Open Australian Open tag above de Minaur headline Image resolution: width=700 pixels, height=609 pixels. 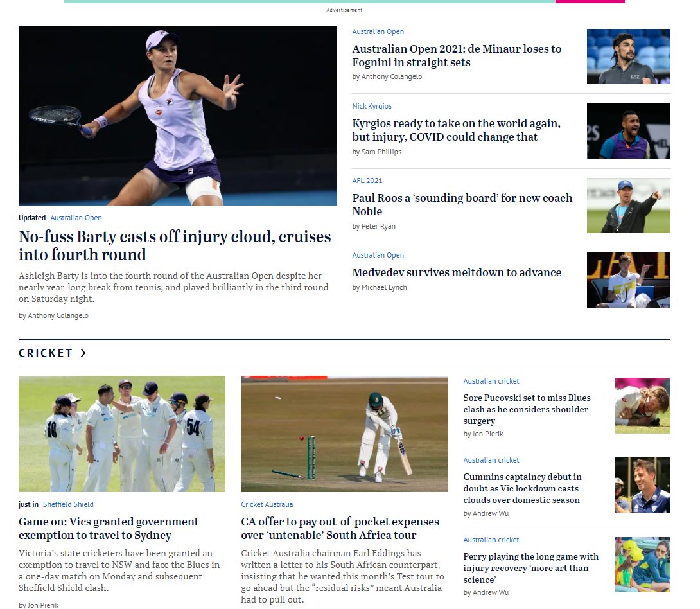click(378, 31)
